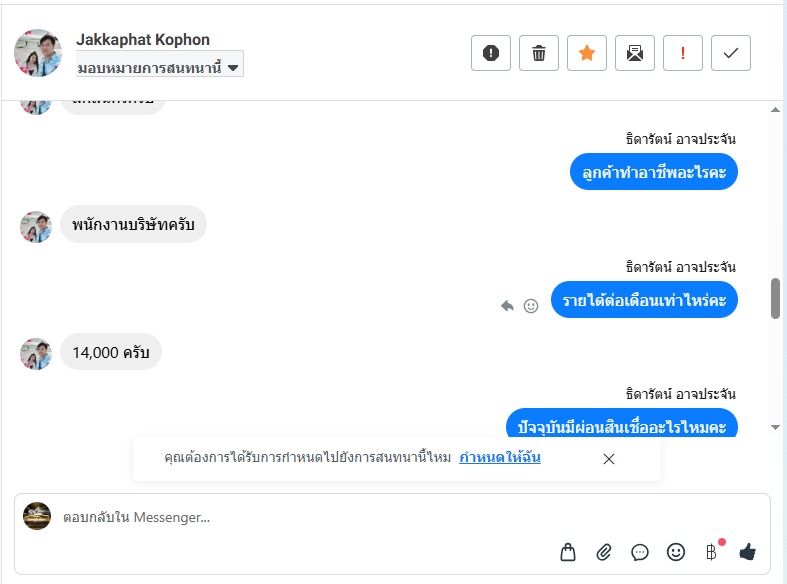React to the income question message

tap(531, 306)
